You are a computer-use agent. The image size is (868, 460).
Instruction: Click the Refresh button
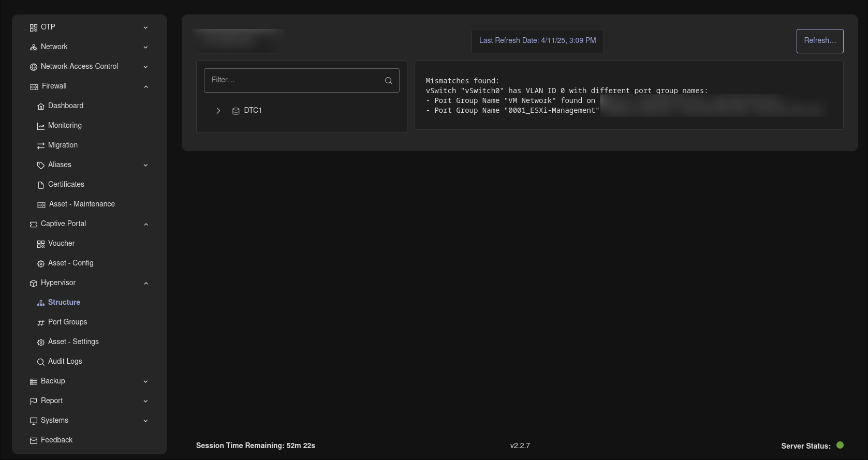pos(820,41)
